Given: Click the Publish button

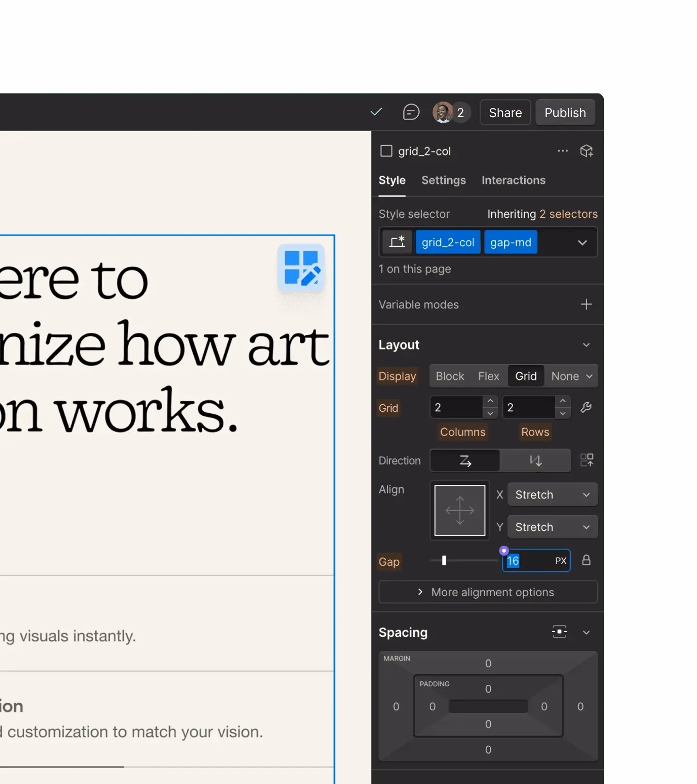Looking at the screenshot, I should tap(565, 113).
